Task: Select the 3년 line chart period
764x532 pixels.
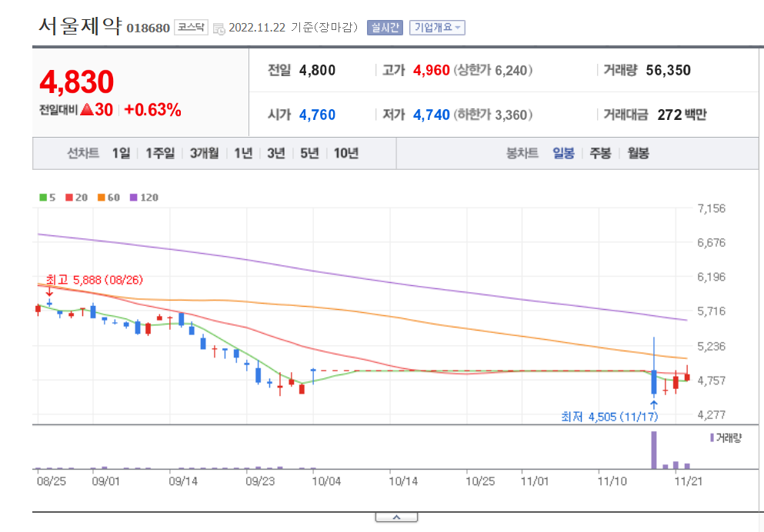Action: point(275,153)
